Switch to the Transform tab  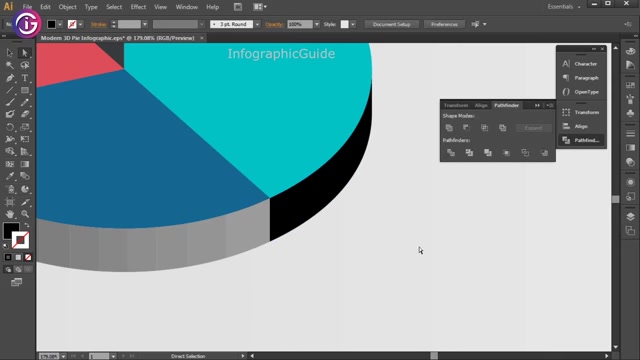(456, 105)
